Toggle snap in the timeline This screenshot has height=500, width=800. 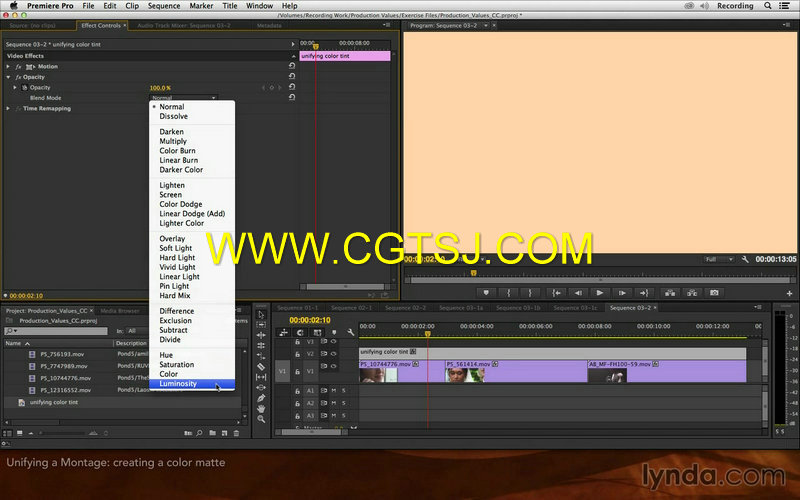pos(301,332)
